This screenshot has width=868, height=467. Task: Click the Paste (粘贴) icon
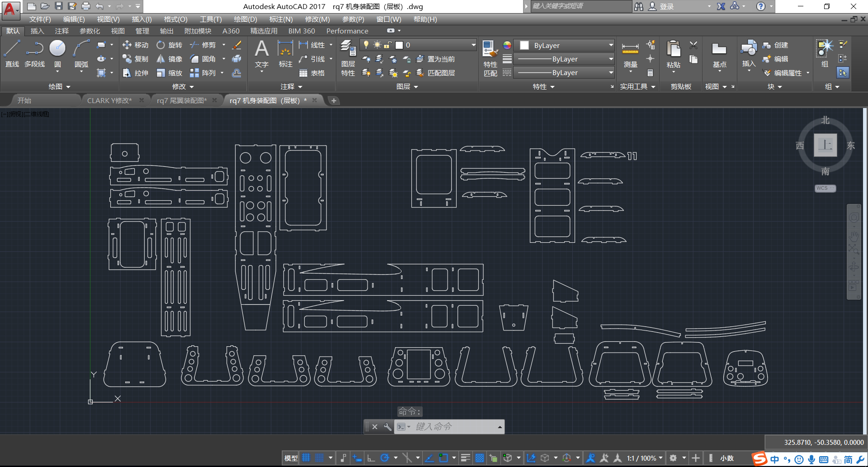673,51
